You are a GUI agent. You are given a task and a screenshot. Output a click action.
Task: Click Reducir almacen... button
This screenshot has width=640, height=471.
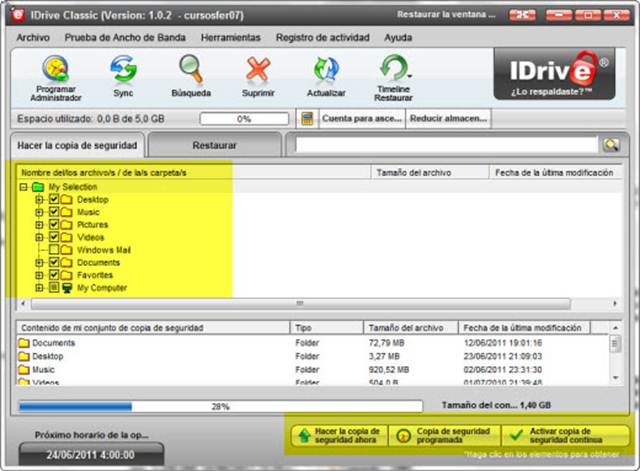coord(449,119)
